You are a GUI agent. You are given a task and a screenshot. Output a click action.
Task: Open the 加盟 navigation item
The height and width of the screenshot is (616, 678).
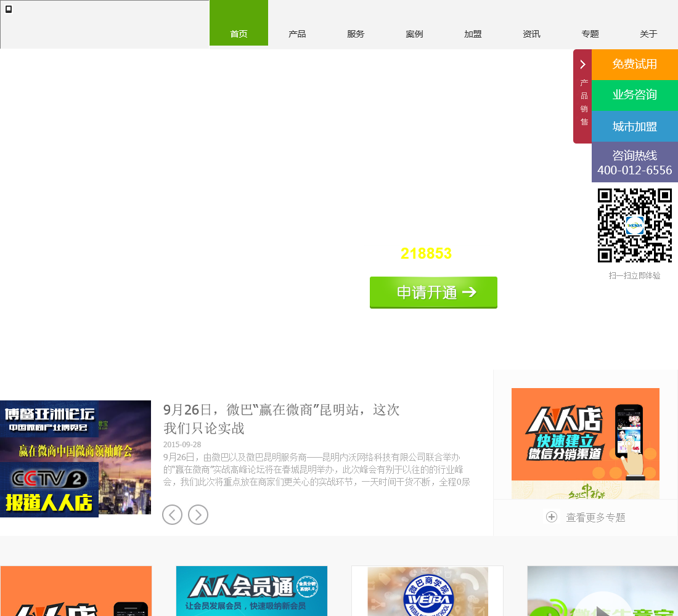pos(473,34)
